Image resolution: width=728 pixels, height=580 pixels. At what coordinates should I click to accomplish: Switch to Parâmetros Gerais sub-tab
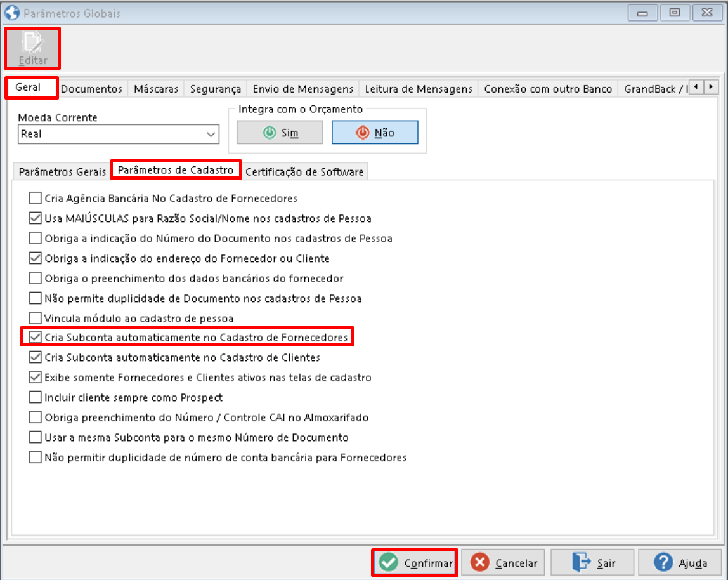(62, 171)
